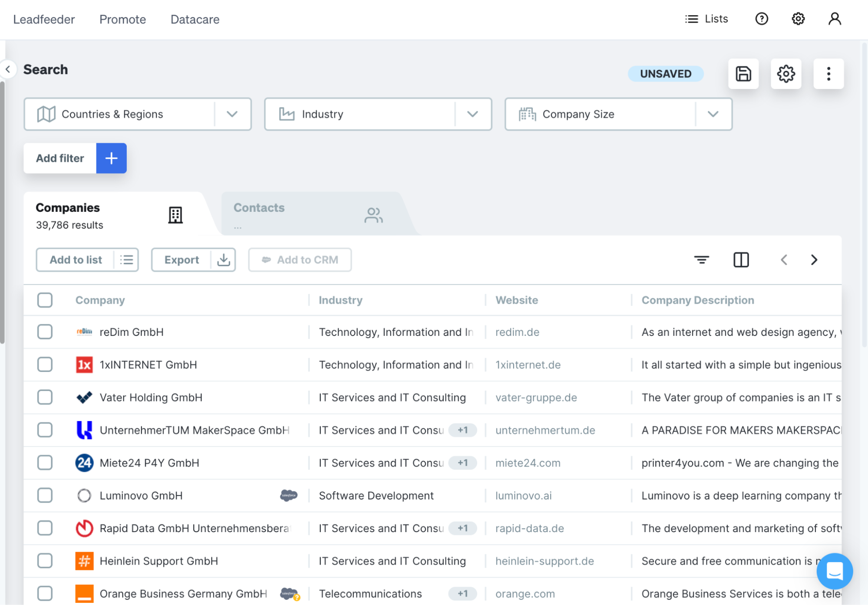
Task: Expand the Company Size dropdown
Action: [x=713, y=114]
